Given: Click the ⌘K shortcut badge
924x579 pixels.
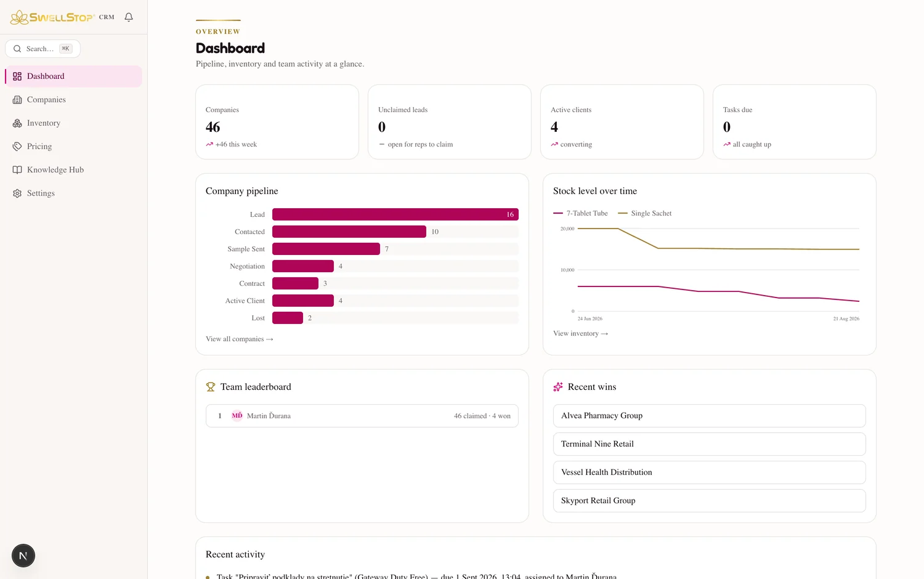Looking at the screenshot, I should click(66, 49).
